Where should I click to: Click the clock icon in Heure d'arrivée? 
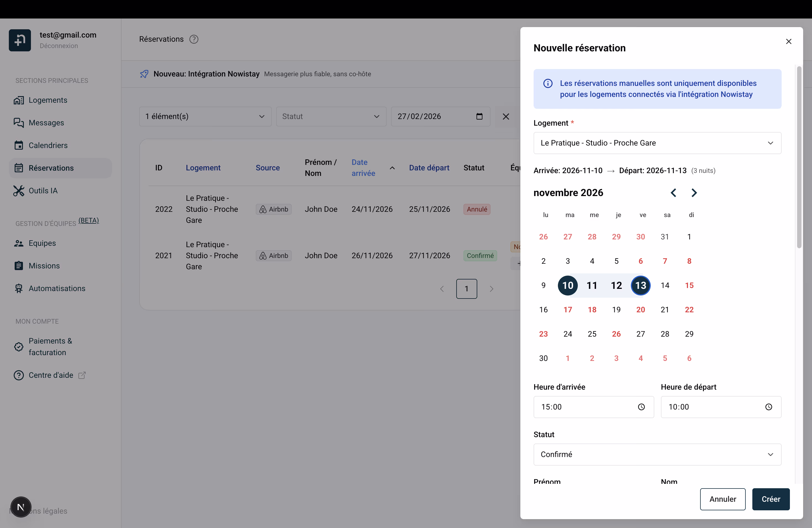641,407
